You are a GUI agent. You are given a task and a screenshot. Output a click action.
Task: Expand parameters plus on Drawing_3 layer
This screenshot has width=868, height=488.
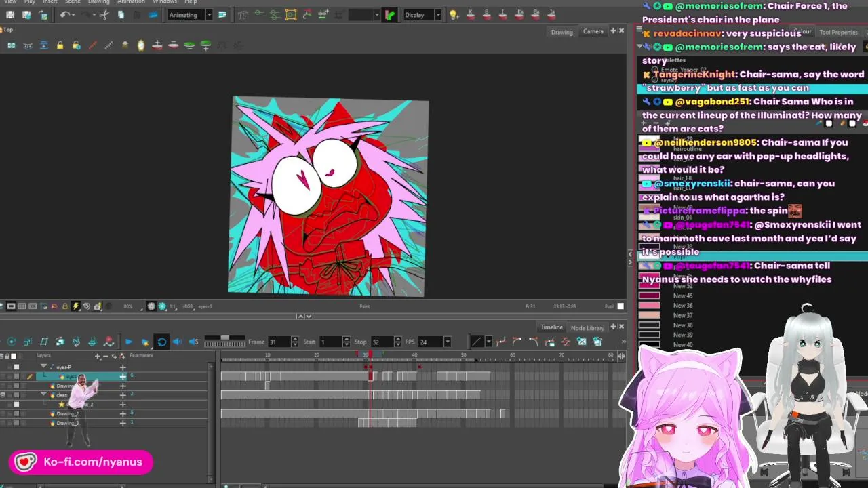click(123, 422)
